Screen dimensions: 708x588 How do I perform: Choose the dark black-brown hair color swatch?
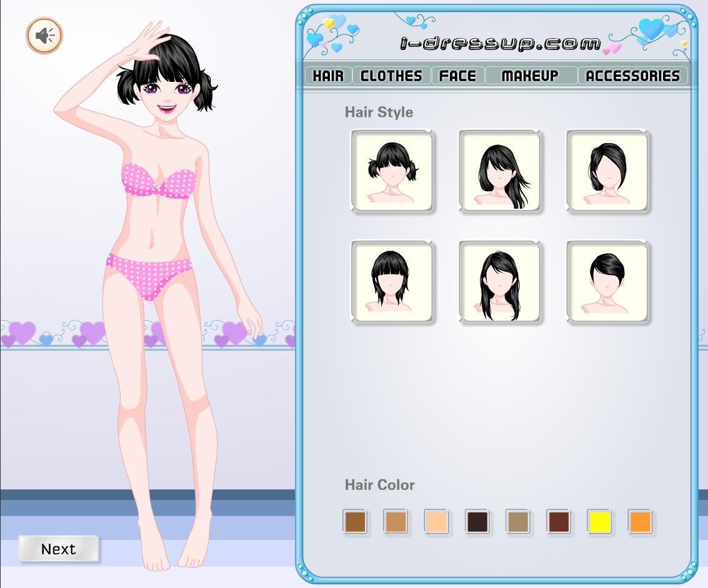(x=477, y=522)
